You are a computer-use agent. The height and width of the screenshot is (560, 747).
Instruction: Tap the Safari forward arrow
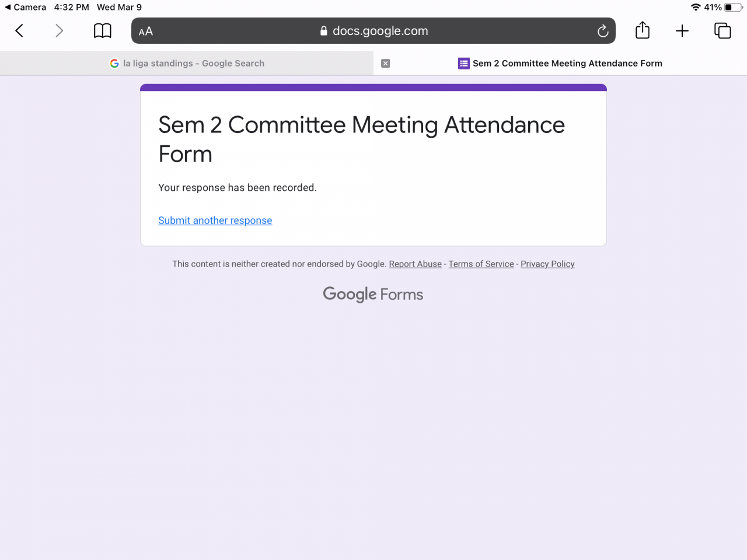[59, 31]
